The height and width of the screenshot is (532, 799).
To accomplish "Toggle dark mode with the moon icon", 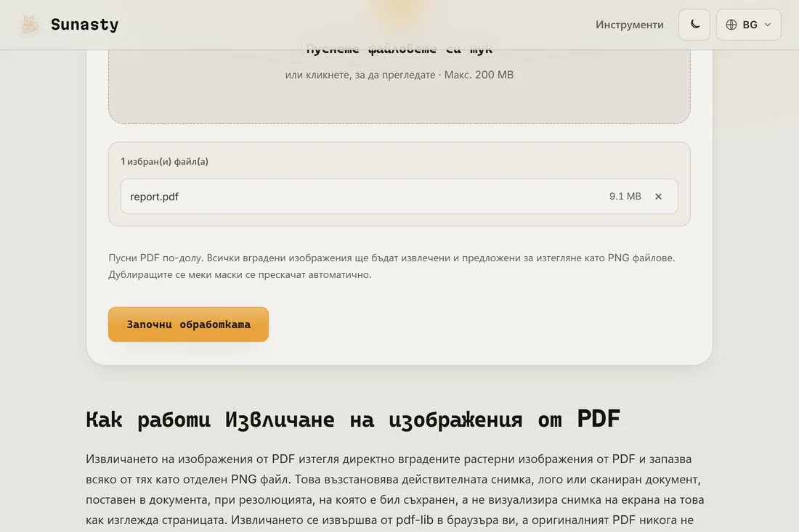I will click(x=694, y=25).
